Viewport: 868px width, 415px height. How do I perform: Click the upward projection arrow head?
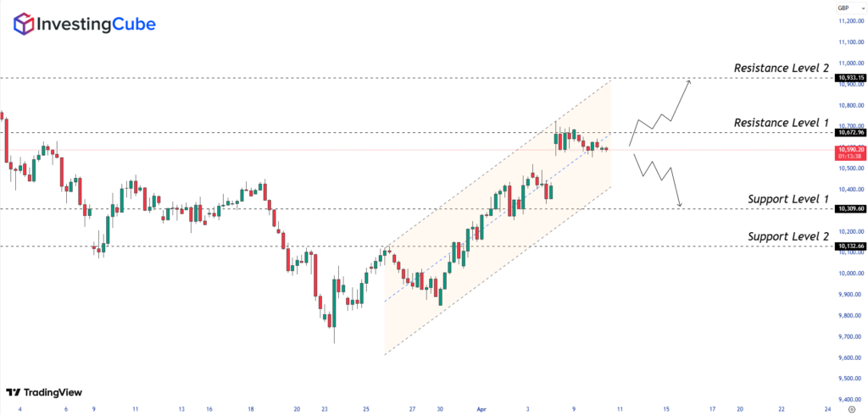tap(689, 81)
